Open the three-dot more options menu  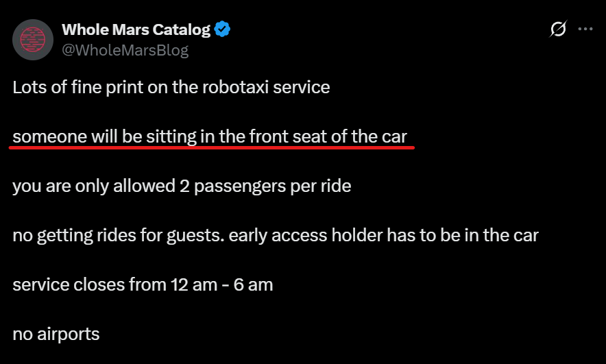pyautogui.click(x=585, y=29)
